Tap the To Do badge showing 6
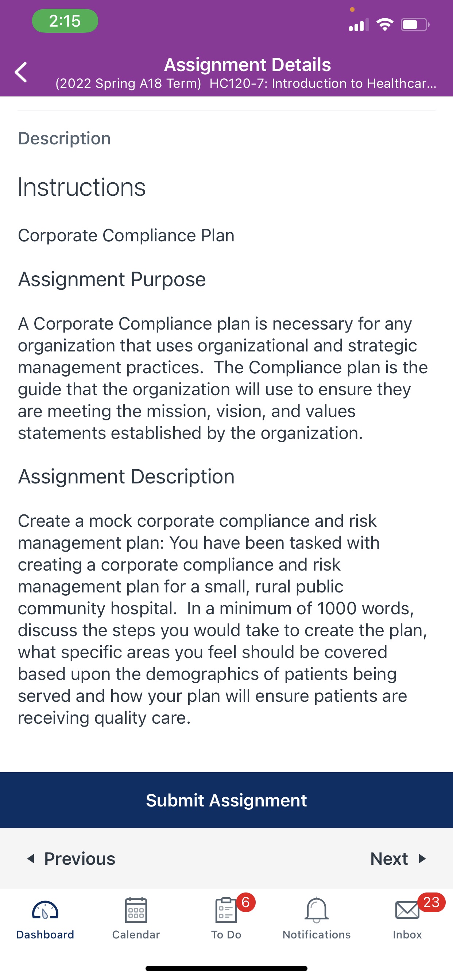The height and width of the screenshot is (980, 453). click(246, 902)
